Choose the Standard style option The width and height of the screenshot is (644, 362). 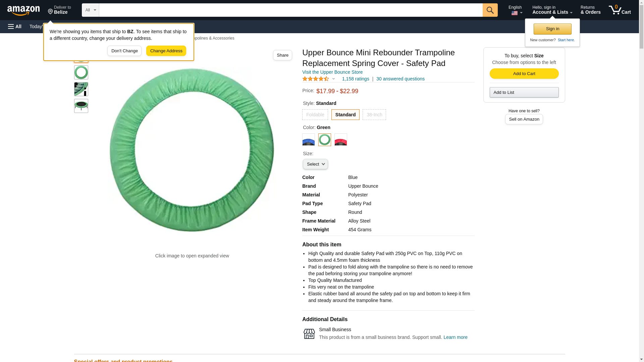[345, 115]
